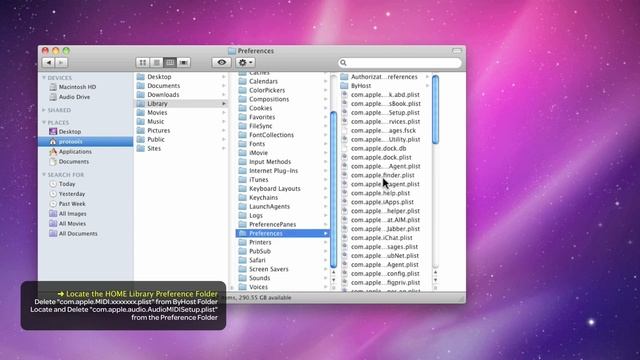The height and width of the screenshot is (360, 640).
Task: Collapse the PLACES sidebar section
Action: pyautogui.click(x=44, y=122)
